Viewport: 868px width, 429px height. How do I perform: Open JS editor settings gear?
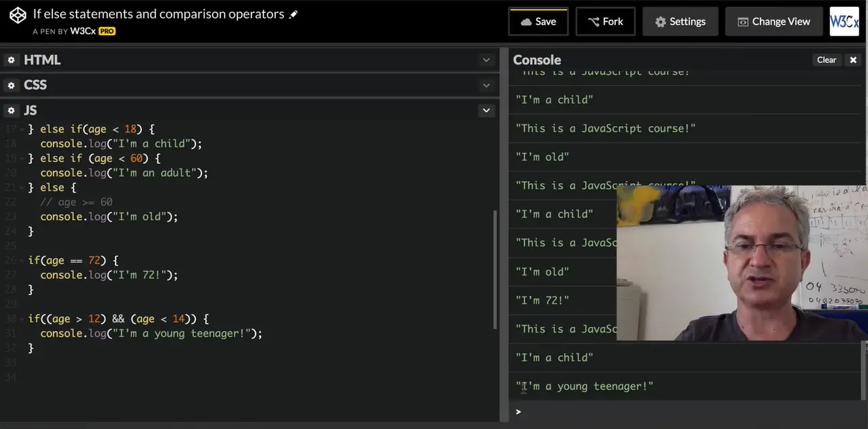click(11, 110)
